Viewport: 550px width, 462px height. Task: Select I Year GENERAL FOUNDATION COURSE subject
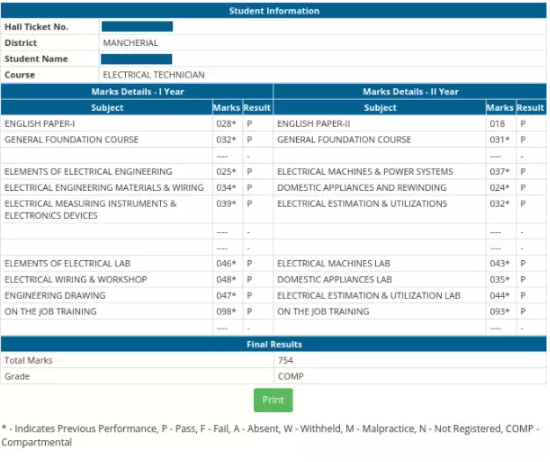71,140
